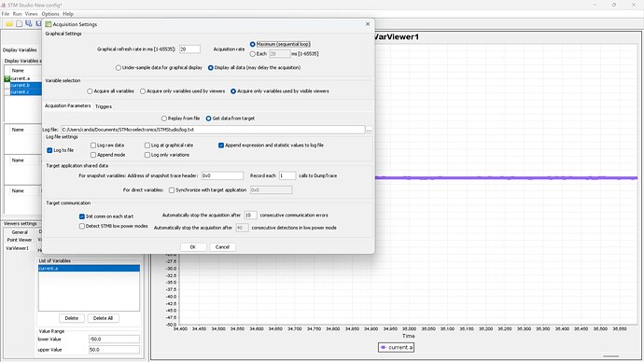Image resolution: width=644 pixels, height=362 pixels.
Task: Select the VarViewer1 settings tab
Action: pos(17,248)
